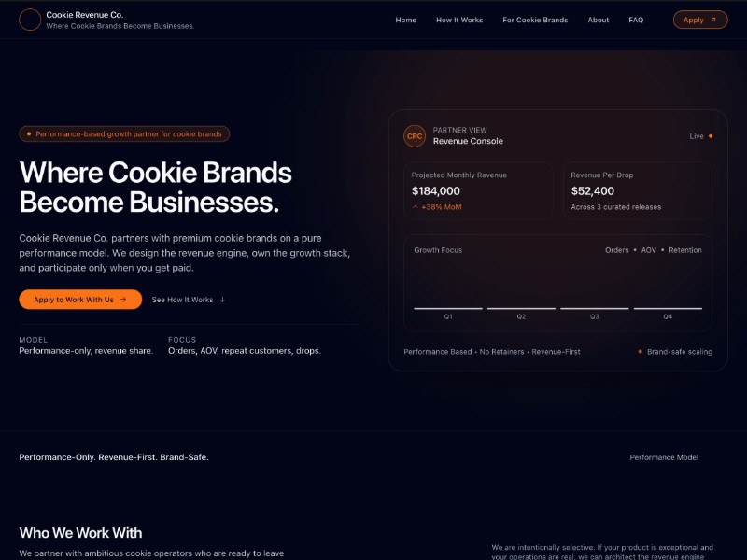The height and width of the screenshot is (560, 747).
Task: Go to How It Works in the navigation
Action: point(459,20)
